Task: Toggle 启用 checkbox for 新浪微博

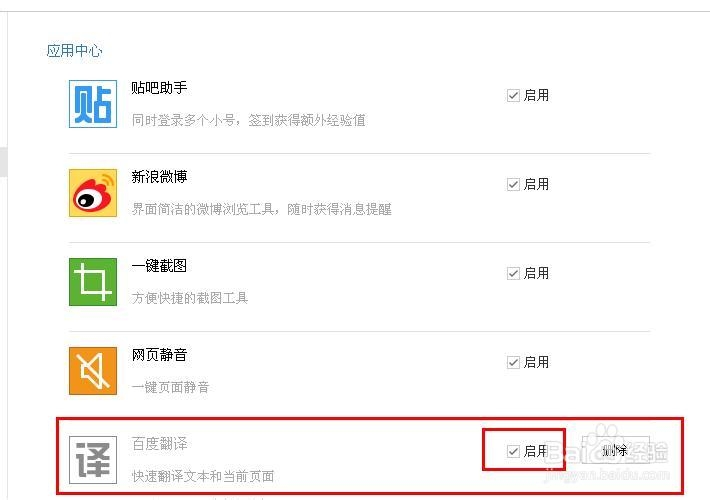Action: [513, 185]
